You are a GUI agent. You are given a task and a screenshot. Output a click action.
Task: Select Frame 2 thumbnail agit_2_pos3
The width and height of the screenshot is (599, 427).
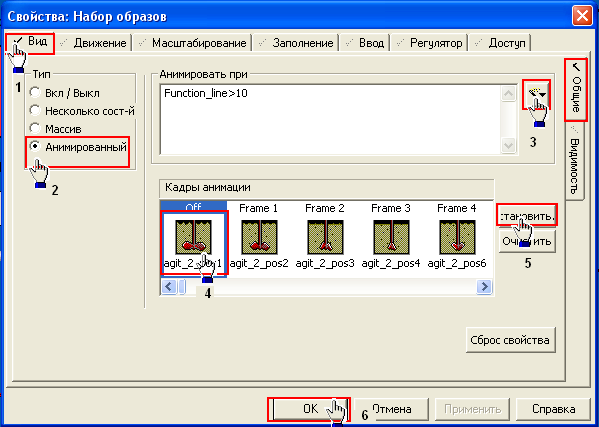325,237
